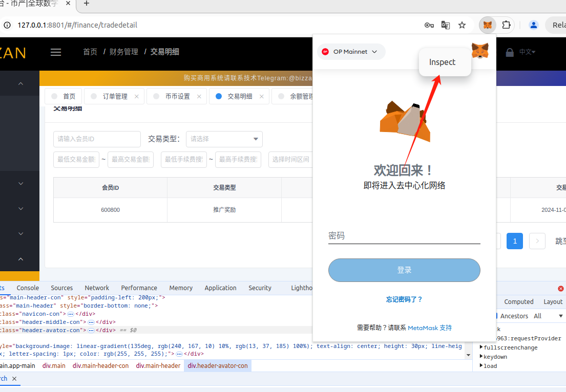The height and width of the screenshot is (392, 566).
Task: Click page number 1 in pagination
Action: point(515,241)
